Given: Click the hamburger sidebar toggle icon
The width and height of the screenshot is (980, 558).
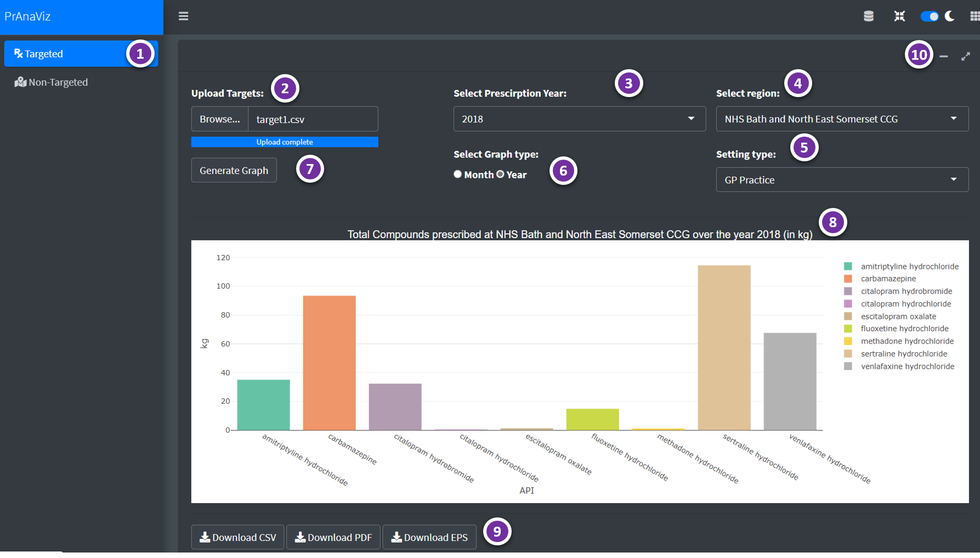Looking at the screenshot, I should (183, 16).
